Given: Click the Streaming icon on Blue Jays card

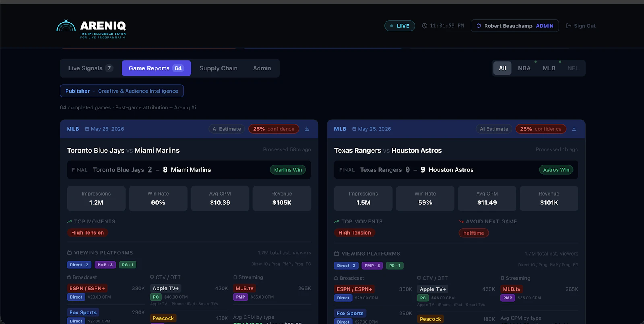Looking at the screenshot, I should tap(235, 277).
